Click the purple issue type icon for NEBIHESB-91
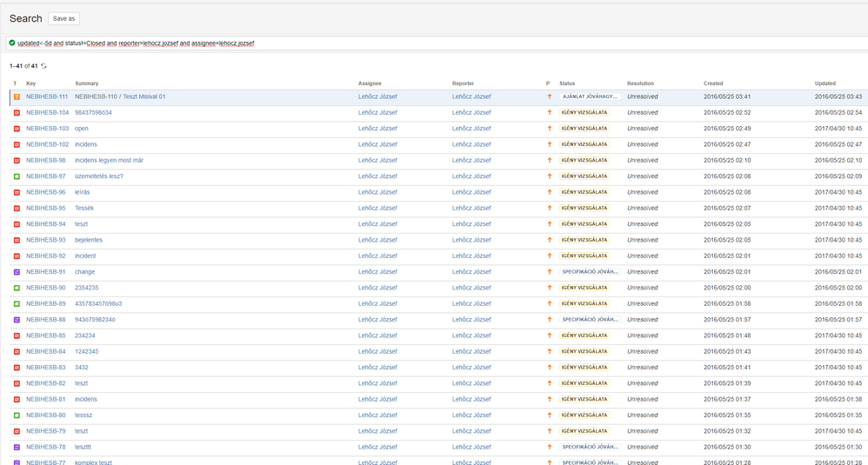Image resolution: width=868 pixels, height=465 pixels. point(17,272)
